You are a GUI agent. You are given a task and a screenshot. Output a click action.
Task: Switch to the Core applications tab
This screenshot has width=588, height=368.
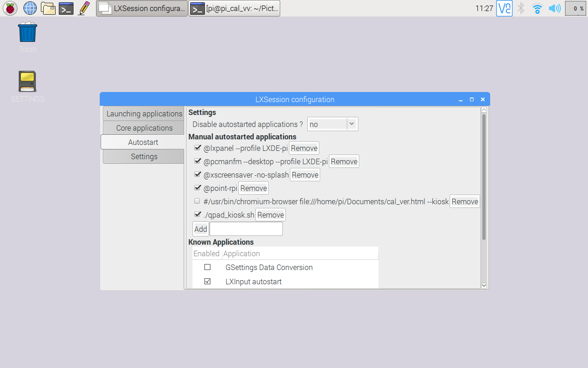(143, 127)
